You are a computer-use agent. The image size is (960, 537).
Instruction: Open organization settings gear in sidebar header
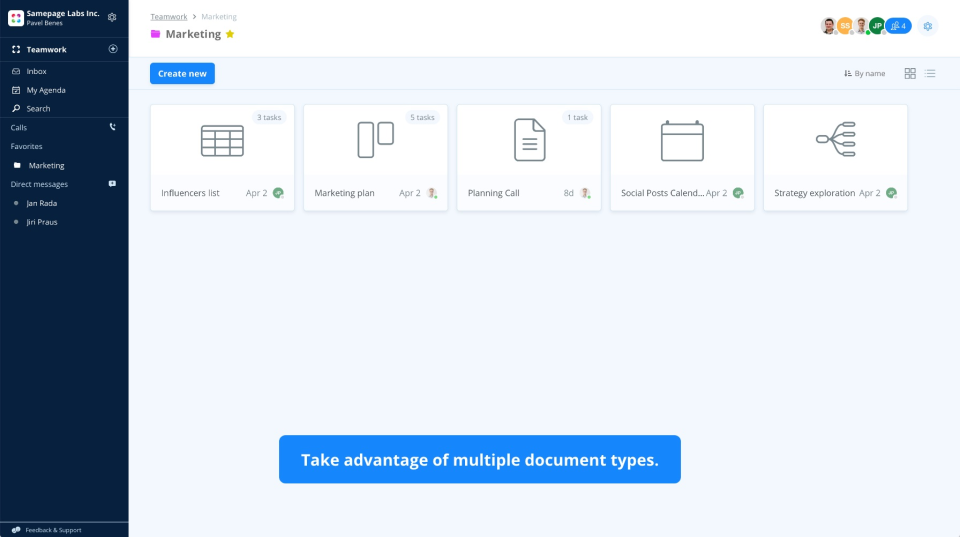112,17
